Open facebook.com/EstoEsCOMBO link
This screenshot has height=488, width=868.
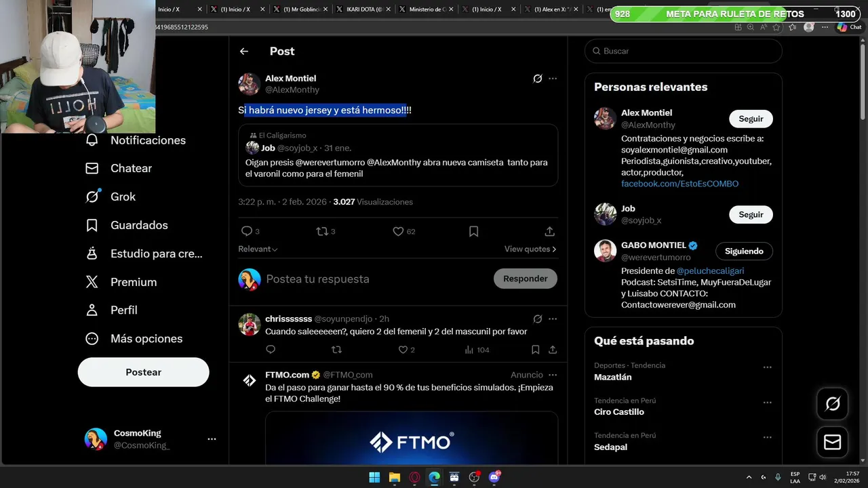(679, 184)
